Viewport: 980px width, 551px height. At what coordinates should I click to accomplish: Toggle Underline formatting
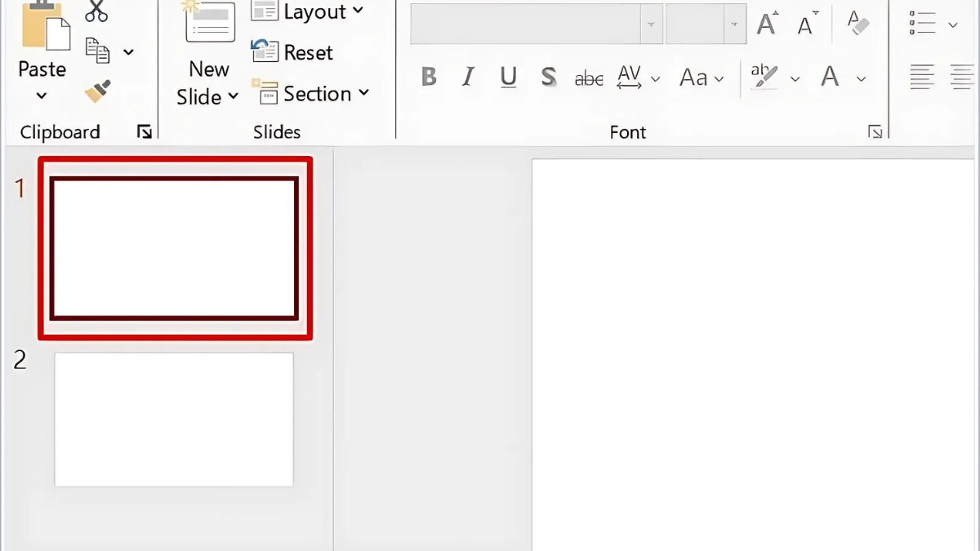tap(508, 78)
